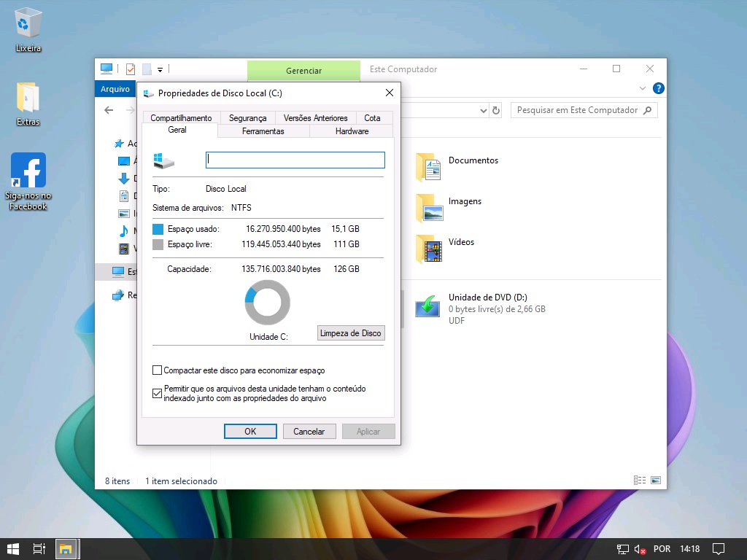Click the Properties checkmark quick access icon
Image resolution: width=747 pixels, height=560 pixels.
131,69
